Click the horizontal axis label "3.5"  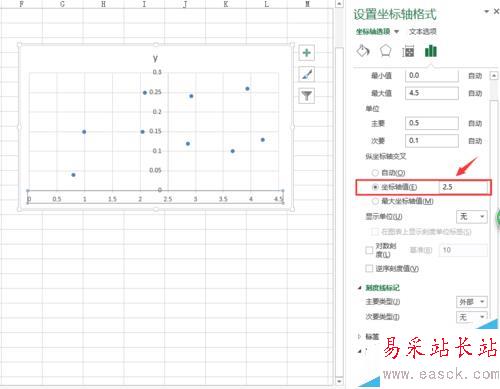pos(223,199)
